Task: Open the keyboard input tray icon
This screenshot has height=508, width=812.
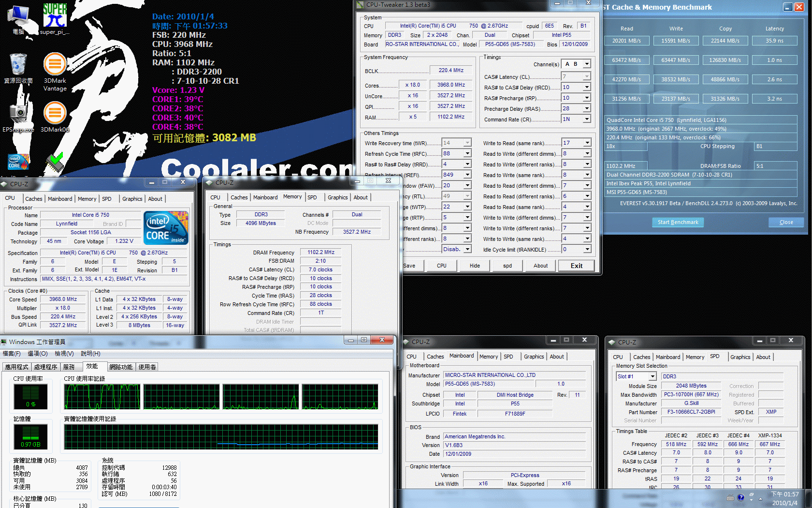Action: (730, 498)
